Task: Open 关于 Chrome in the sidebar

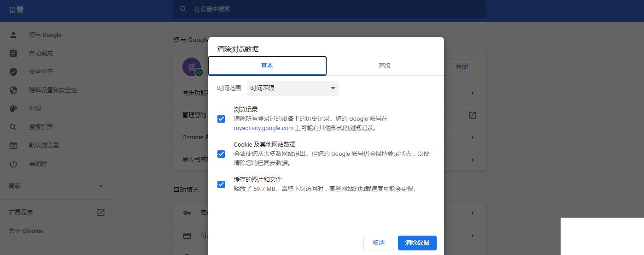Action: pyautogui.click(x=26, y=231)
